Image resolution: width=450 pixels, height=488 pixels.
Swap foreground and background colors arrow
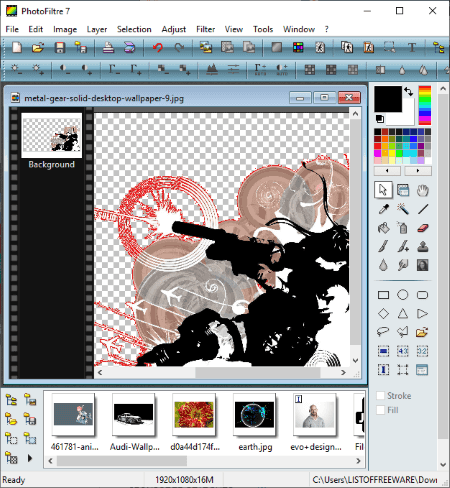pos(409,91)
